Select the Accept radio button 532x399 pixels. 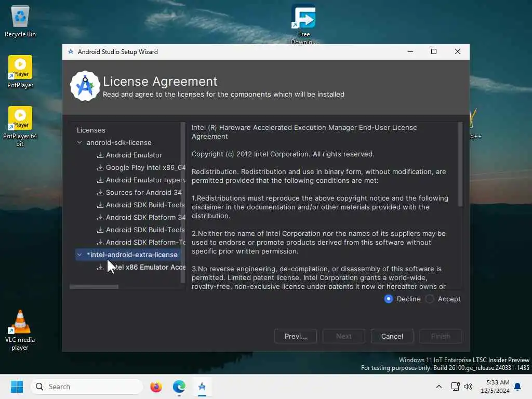[x=430, y=299]
